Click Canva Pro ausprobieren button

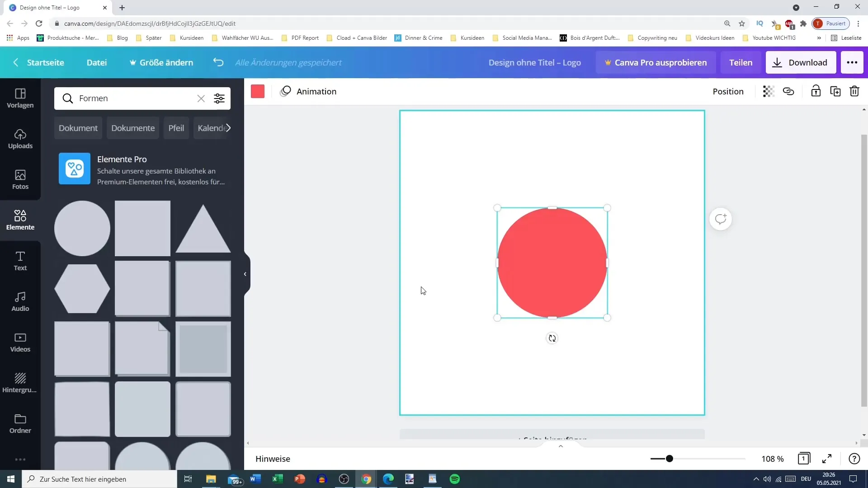click(x=656, y=62)
